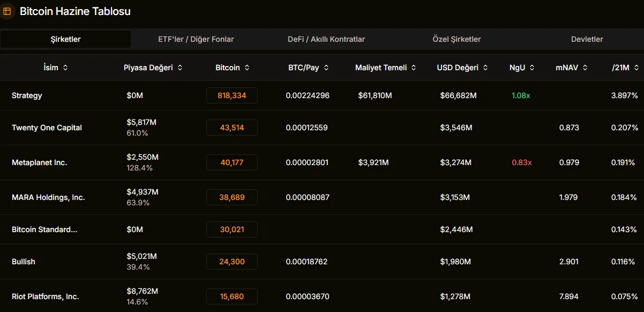This screenshot has width=644, height=312.
Task: Click the 15,680 Bitcoin holdings badge
Action: click(232, 296)
